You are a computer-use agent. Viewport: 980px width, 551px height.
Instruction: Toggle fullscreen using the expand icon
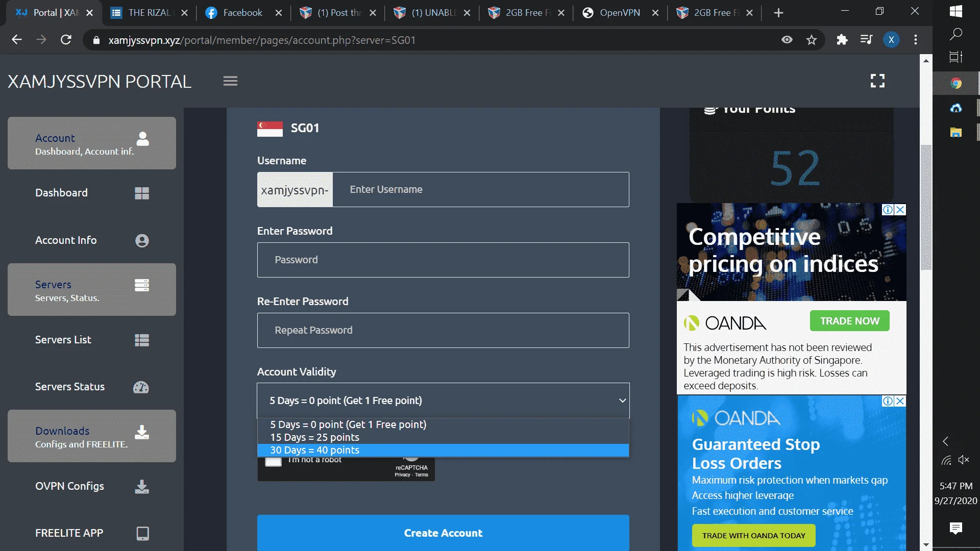pos(877,81)
